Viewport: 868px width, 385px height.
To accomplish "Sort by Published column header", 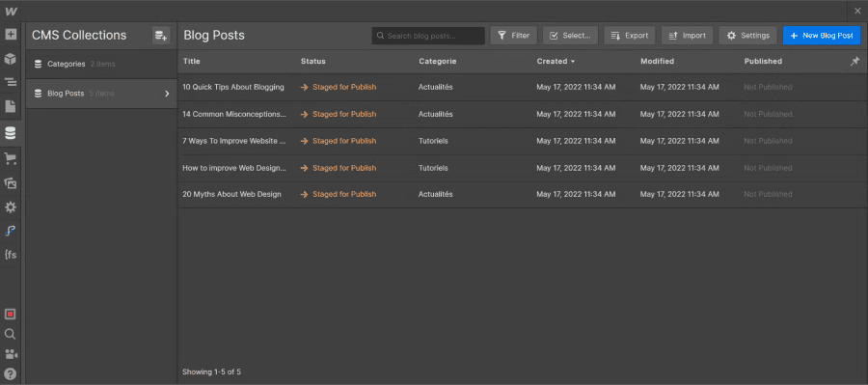I will point(763,62).
